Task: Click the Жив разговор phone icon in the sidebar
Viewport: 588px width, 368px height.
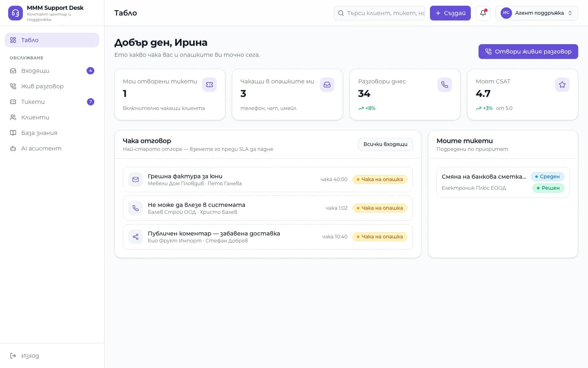Action: [x=13, y=86]
